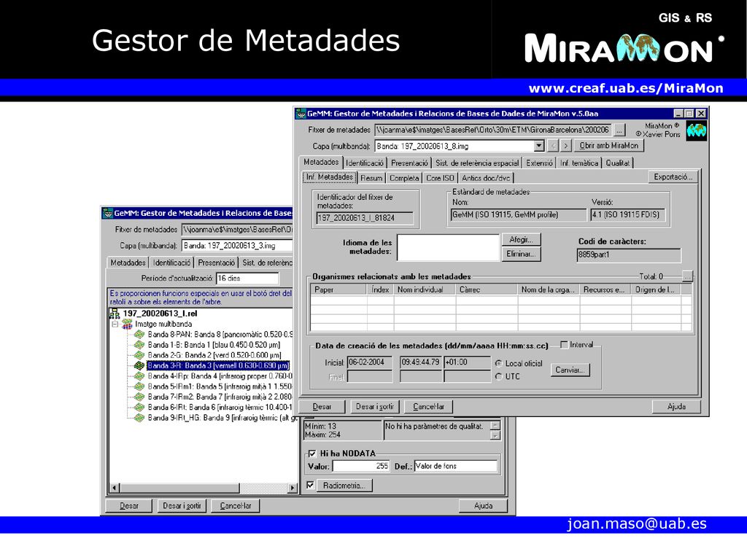The image size is (747, 560).
Task: Click the selected Banda 3-R layer icon
Action: 139,366
